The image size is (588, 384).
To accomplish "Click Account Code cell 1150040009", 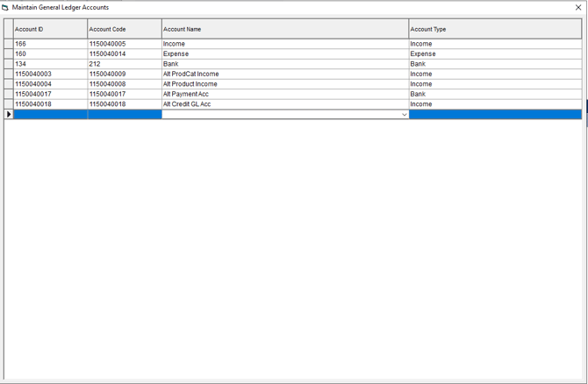I will (125, 75).
